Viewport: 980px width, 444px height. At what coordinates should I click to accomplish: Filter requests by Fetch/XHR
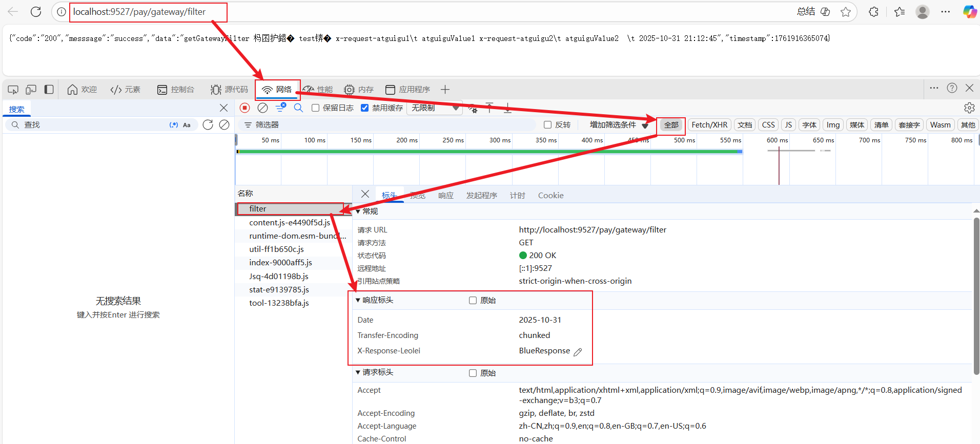pos(709,125)
